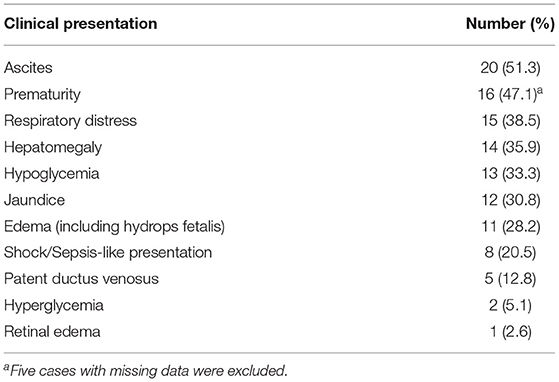Select the Hypoglycemia row label
This screenshot has width=559, height=382.
52,174
